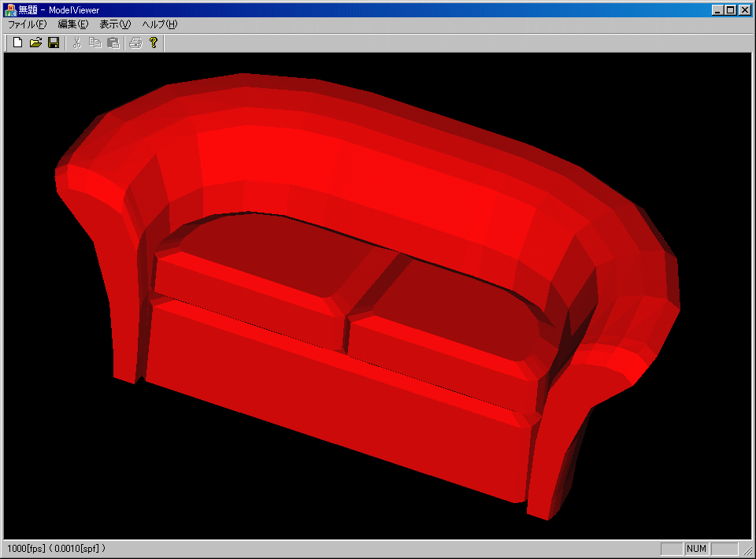The image size is (756, 559).
Task: Click the toolbar gripper handle at left edge
Action: [x=6, y=43]
